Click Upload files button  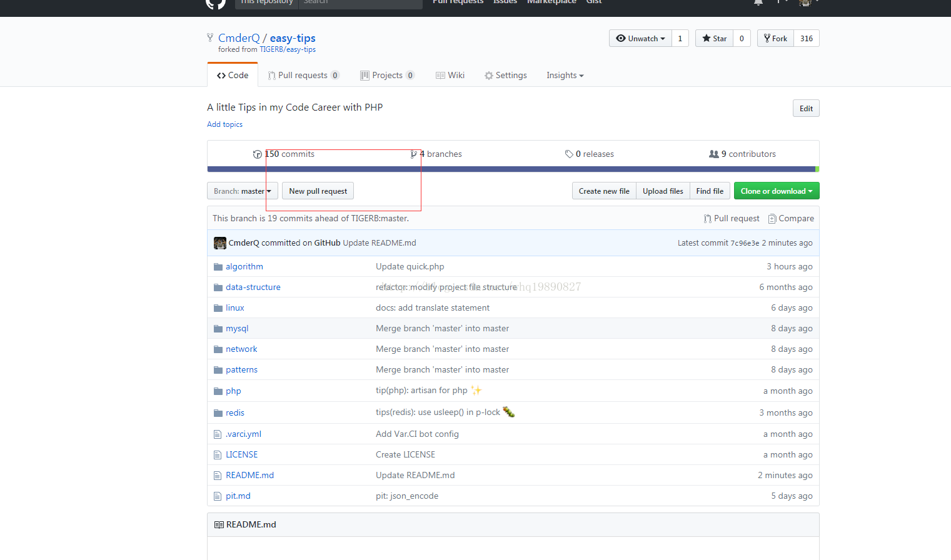tap(663, 191)
